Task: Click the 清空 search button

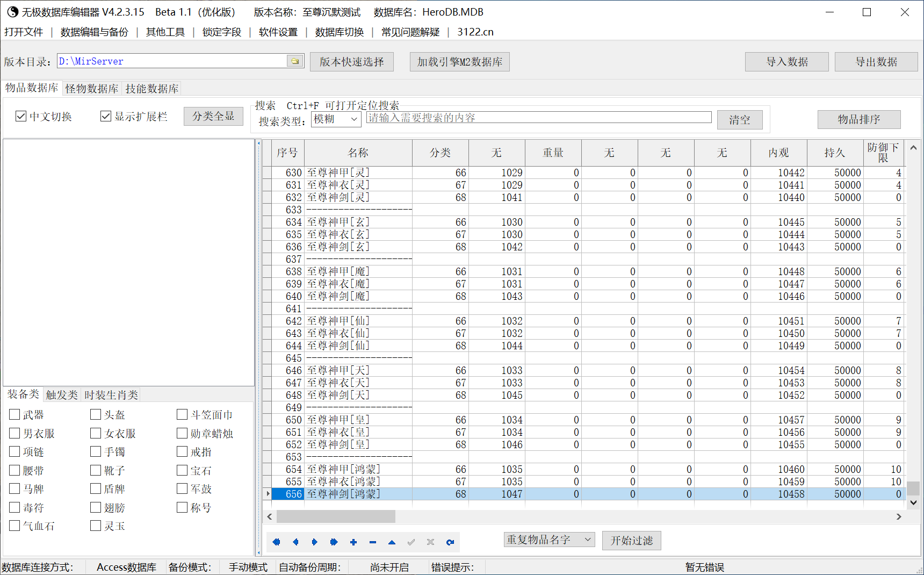Action: pyautogui.click(x=740, y=120)
